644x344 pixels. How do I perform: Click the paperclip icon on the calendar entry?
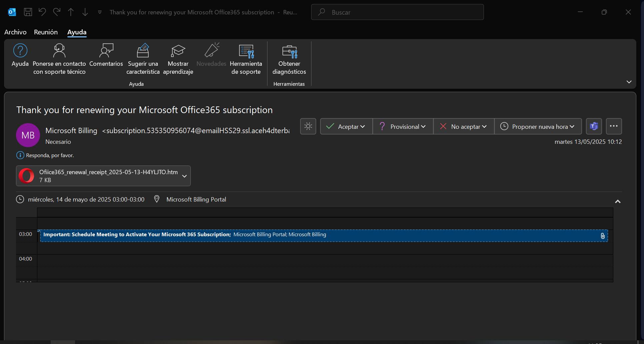coord(603,236)
